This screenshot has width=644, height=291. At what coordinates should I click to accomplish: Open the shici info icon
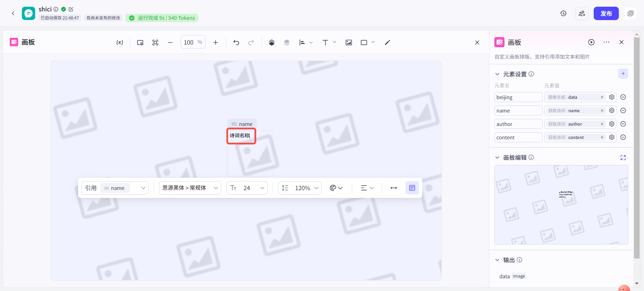coord(56,9)
